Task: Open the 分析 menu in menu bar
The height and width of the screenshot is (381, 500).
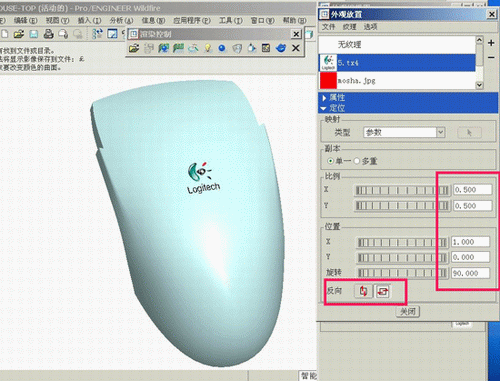Action: 121,21
